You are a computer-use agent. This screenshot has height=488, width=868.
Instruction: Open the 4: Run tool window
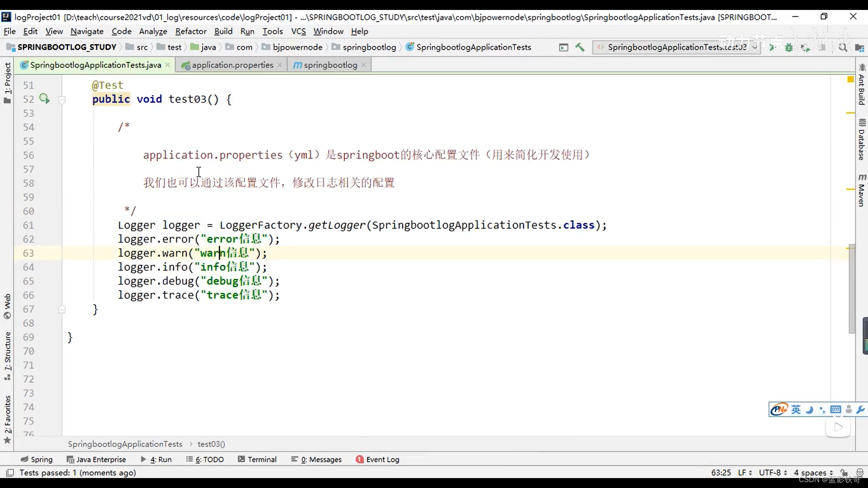click(x=156, y=459)
